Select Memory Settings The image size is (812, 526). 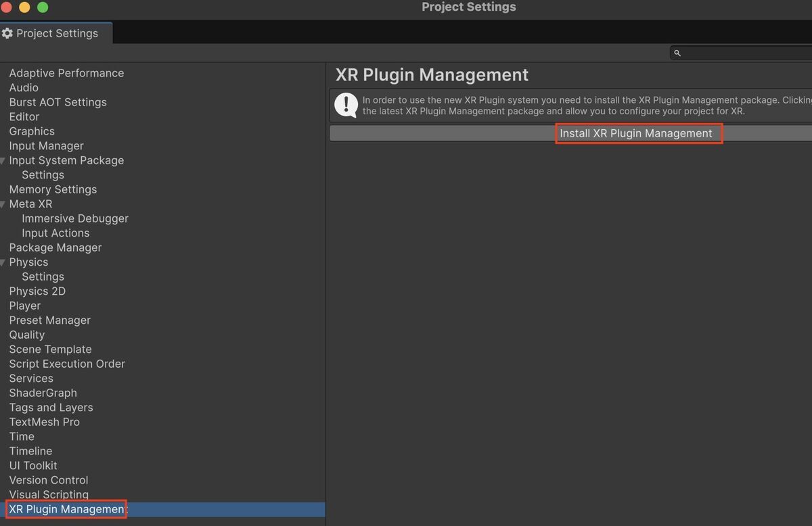[53, 189]
